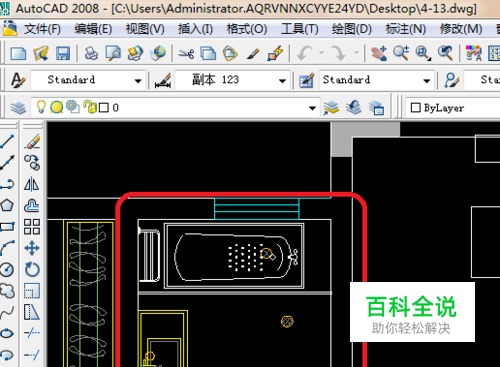Select the Spline draw tool

tap(7, 312)
